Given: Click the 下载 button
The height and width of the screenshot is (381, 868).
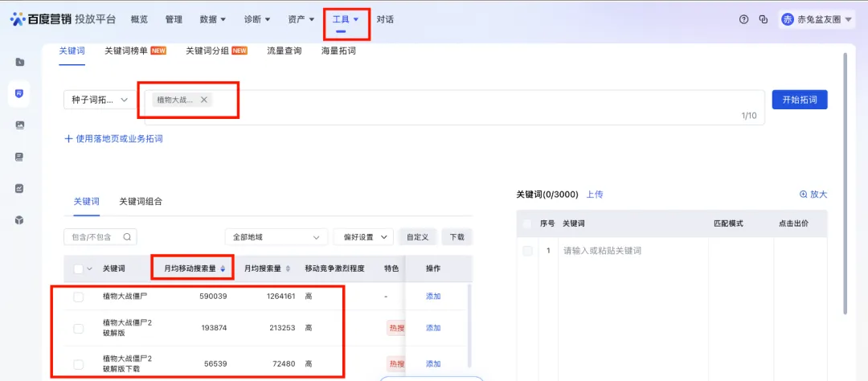Looking at the screenshot, I should (x=457, y=237).
